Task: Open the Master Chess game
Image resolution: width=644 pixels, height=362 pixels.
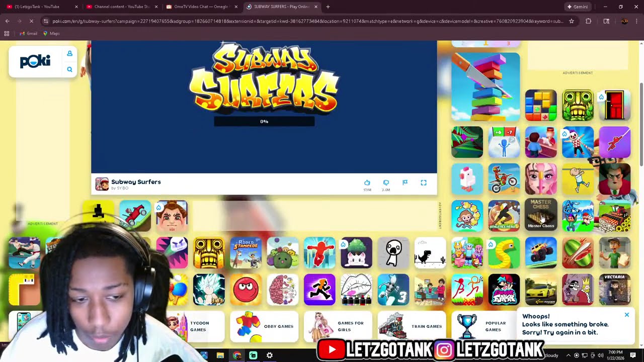Action: point(541,215)
